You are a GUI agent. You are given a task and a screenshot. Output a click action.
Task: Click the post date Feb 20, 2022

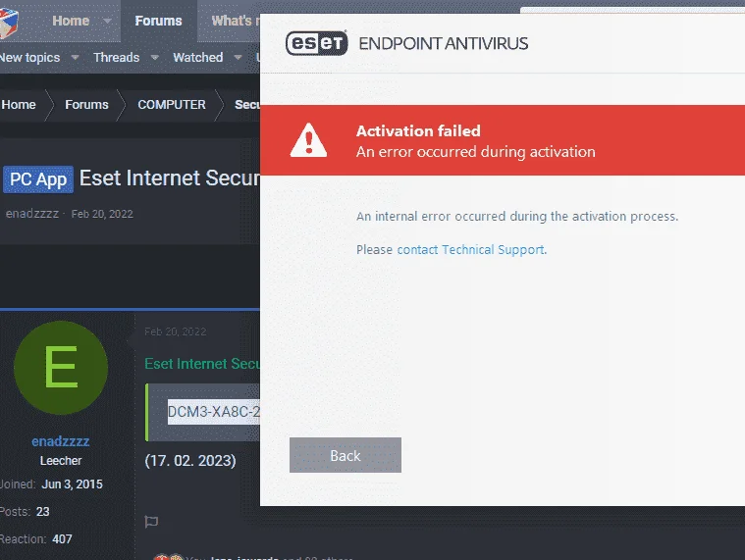(176, 331)
